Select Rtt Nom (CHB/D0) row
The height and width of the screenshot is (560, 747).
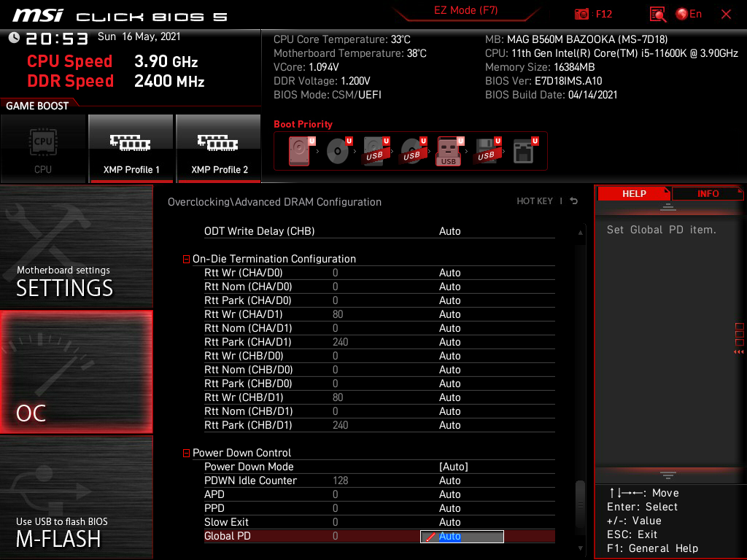click(379, 370)
